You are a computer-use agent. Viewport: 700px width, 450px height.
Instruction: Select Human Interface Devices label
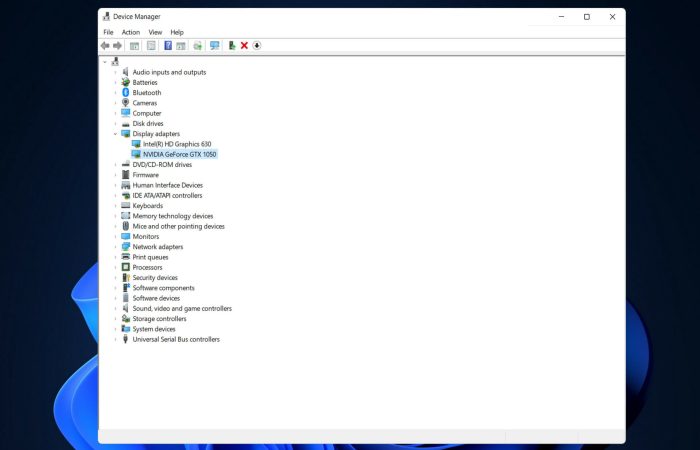click(x=167, y=185)
